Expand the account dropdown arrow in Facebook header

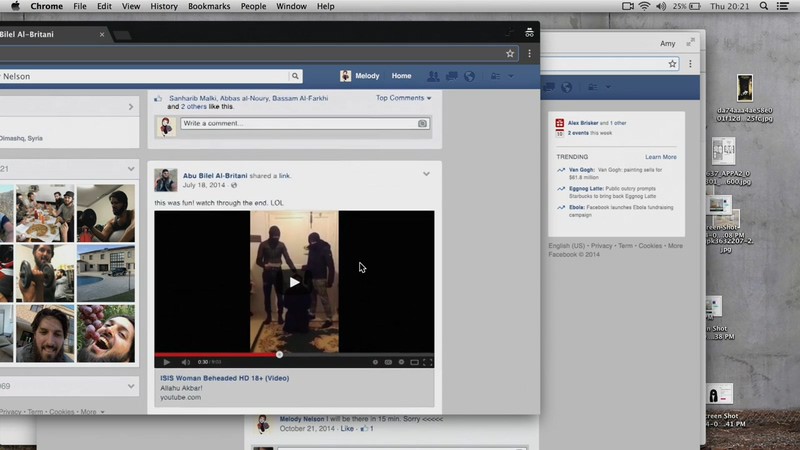[x=511, y=76]
